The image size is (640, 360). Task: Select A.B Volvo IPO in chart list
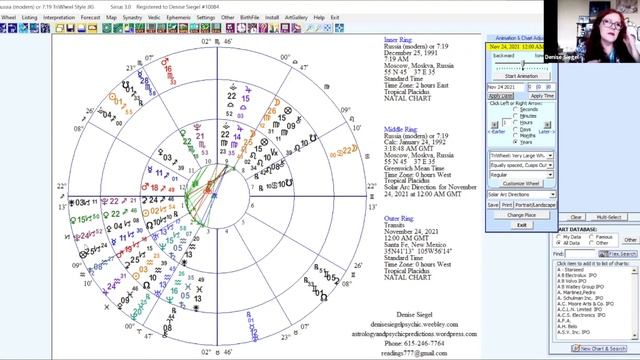[x=571, y=281]
